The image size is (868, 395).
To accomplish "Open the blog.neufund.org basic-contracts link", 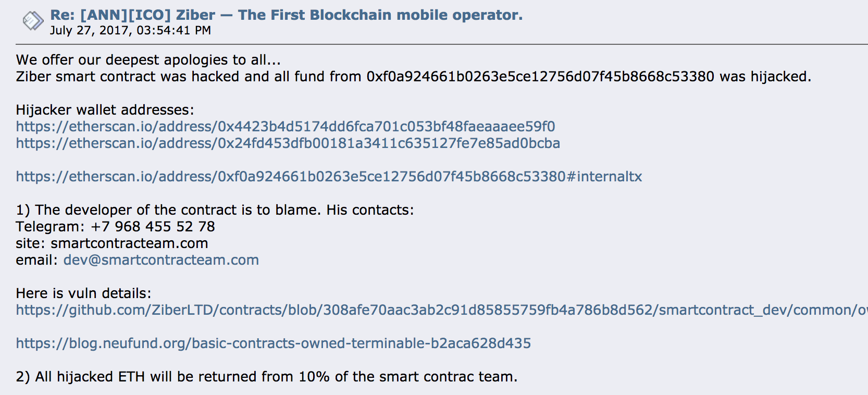I will point(274,343).
